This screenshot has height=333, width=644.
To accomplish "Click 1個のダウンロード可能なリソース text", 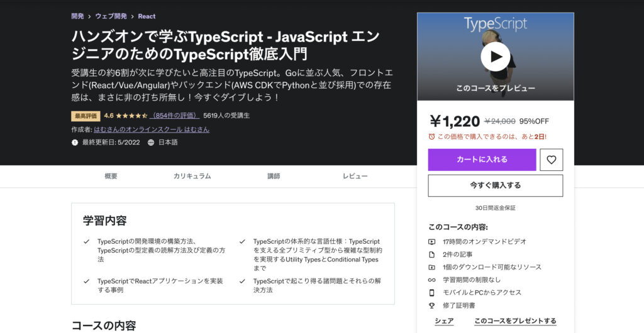I will pos(492,267).
